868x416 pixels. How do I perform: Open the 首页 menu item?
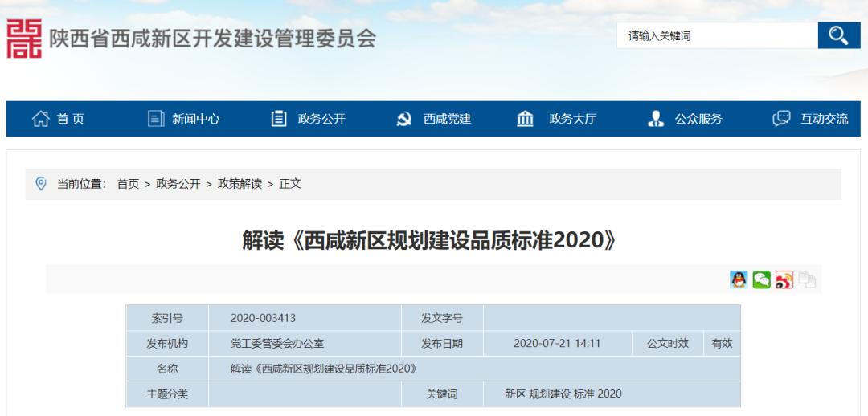[x=70, y=119]
